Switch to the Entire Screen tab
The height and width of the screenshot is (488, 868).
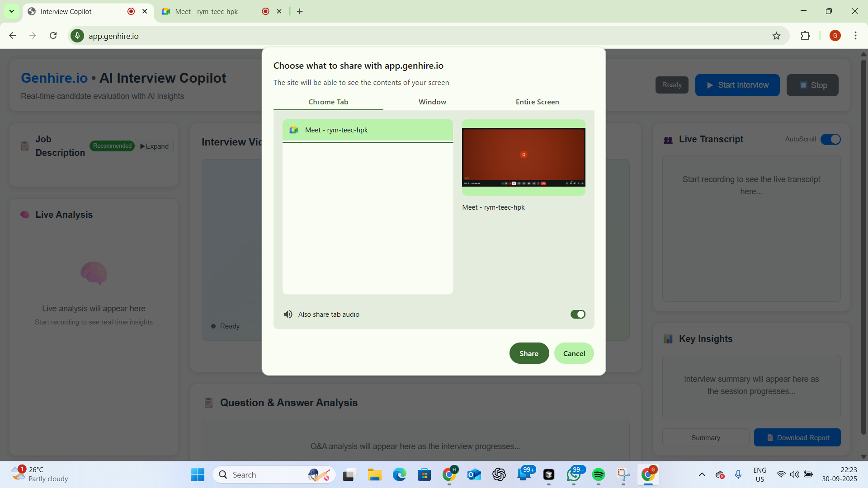point(537,102)
